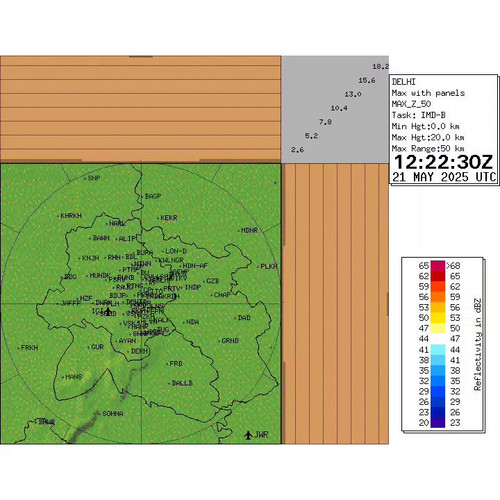Click the DELHI radar title text
The image size is (500, 500).
click(x=404, y=82)
